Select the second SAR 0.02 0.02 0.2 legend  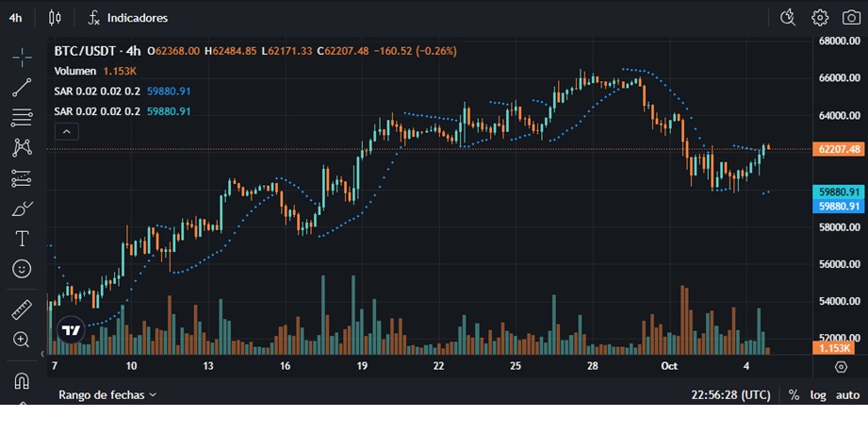point(97,111)
